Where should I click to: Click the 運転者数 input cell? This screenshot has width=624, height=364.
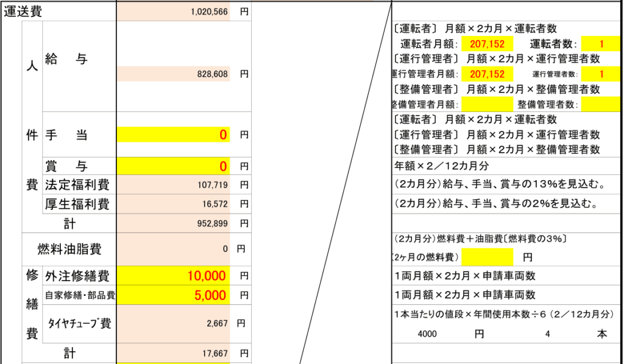(x=601, y=44)
